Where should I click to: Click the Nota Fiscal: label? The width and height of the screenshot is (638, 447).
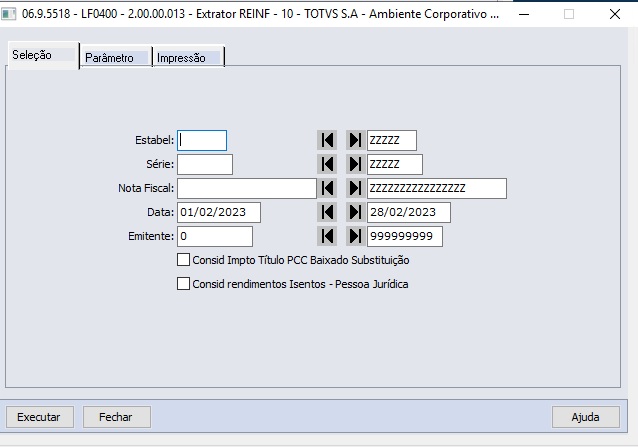point(146,188)
